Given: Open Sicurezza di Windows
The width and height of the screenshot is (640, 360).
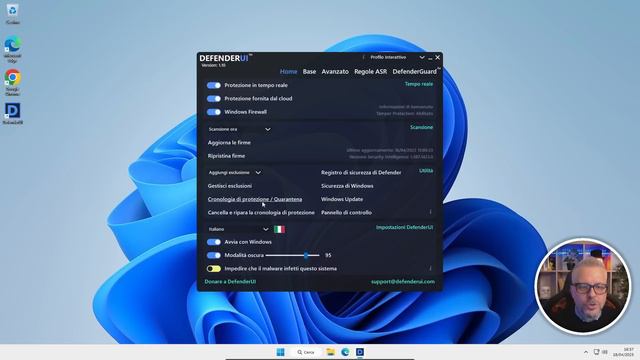Looking at the screenshot, I should 347,186.
